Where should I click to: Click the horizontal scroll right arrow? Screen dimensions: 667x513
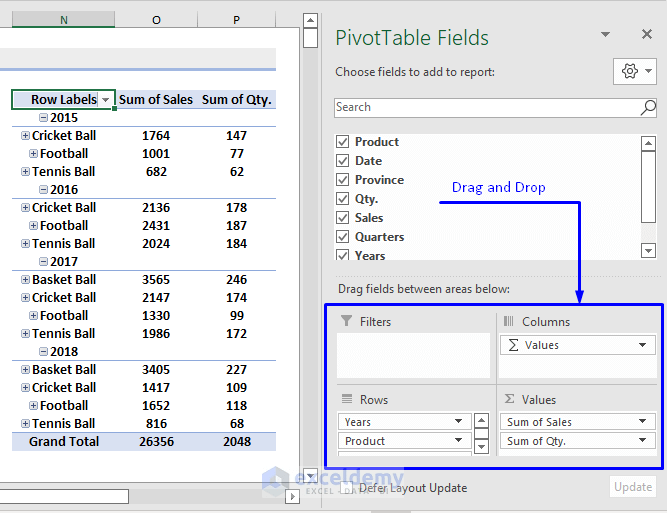click(292, 496)
